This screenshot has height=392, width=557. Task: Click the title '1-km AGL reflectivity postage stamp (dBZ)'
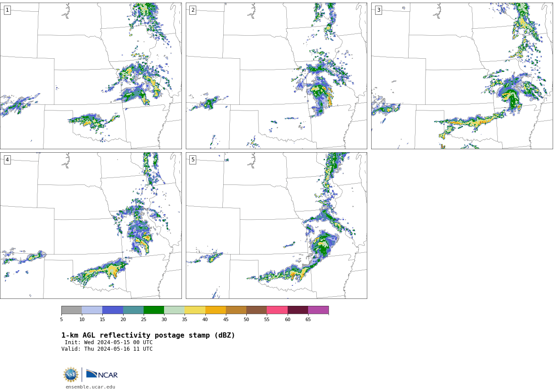(x=148, y=335)
